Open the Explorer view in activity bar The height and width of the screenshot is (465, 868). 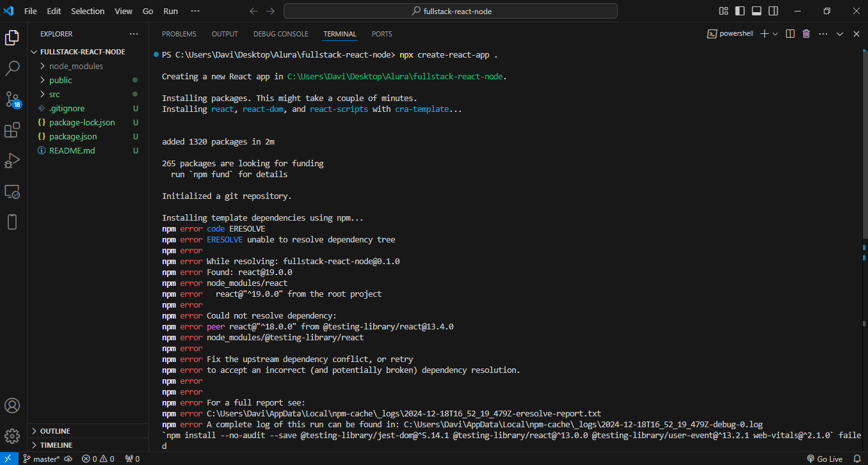click(12, 38)
